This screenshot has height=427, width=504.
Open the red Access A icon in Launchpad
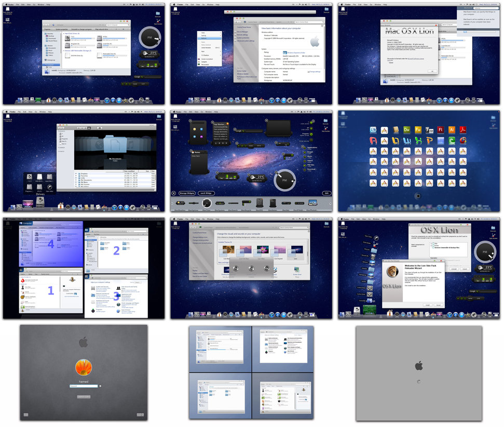click(373, 141)
